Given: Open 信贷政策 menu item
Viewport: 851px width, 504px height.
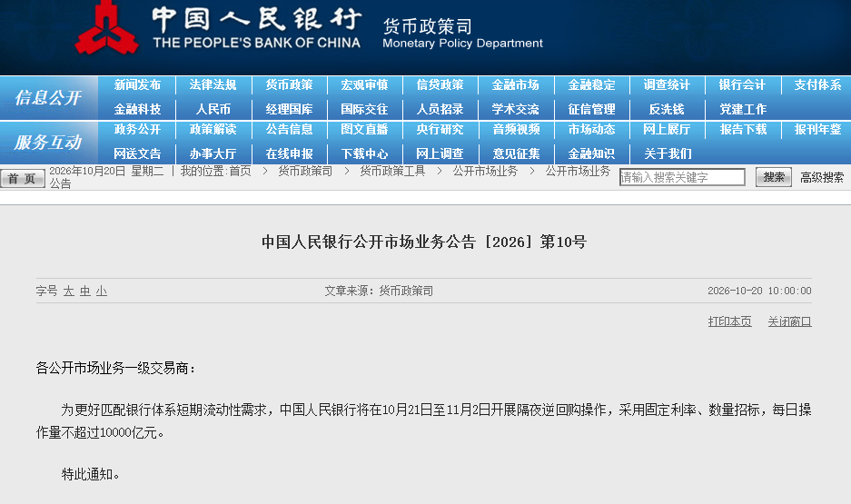Looking at the screenshot, I should click(x=440, y=85).
